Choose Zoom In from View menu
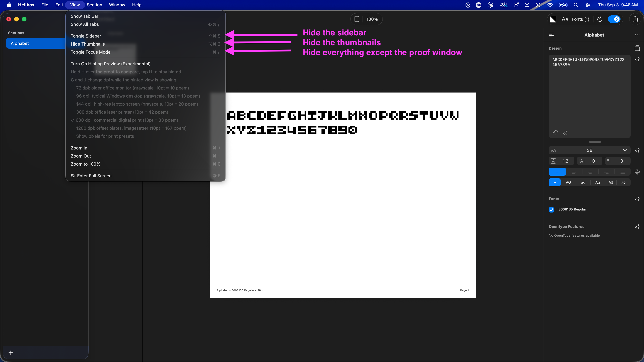The image size is (644, 362). pyautogui.click(x=146, y=148)
